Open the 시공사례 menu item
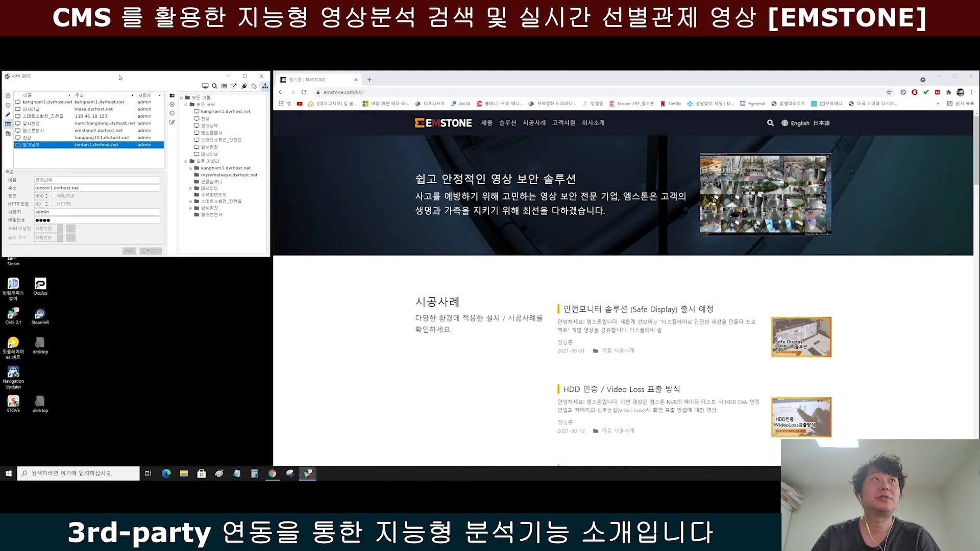This screenshot has width=980, height=551. pyautogui.click(x=534, y=123)
